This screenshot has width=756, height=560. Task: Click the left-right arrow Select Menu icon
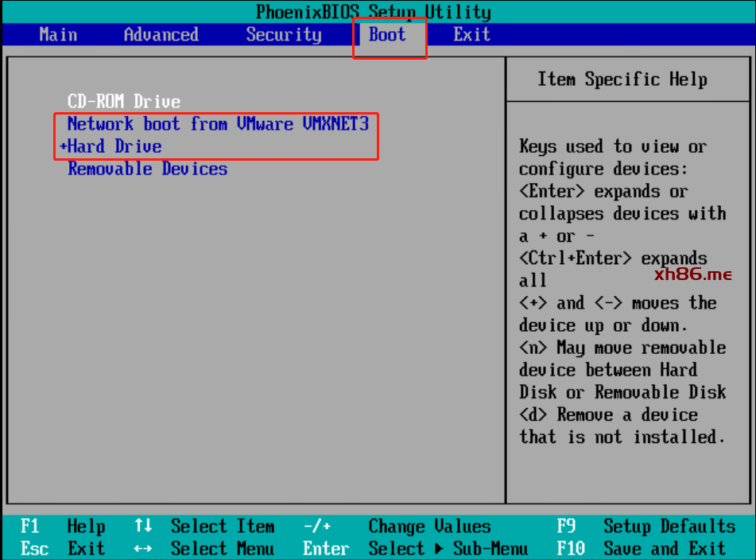pyautogui.click(x=143, y=549)
